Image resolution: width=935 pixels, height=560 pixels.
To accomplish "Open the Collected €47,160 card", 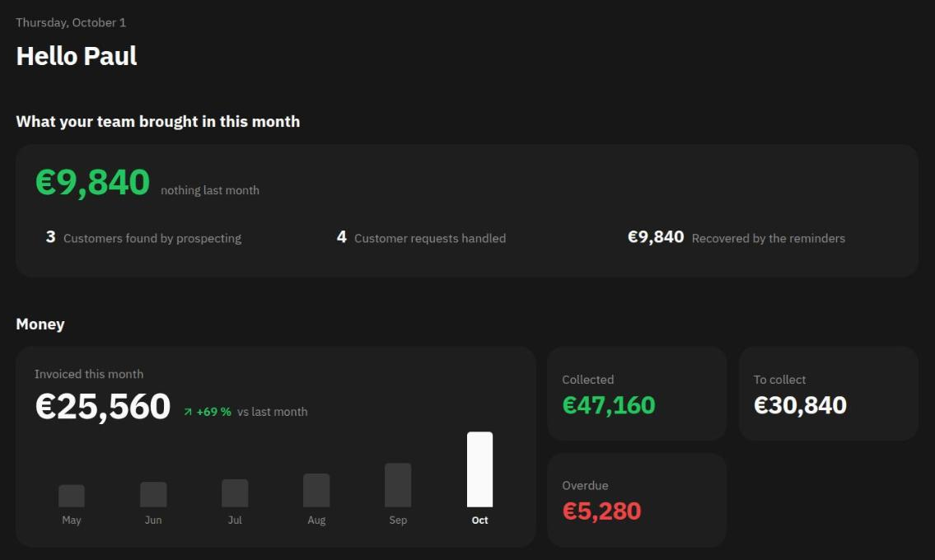I will point(637,394).
